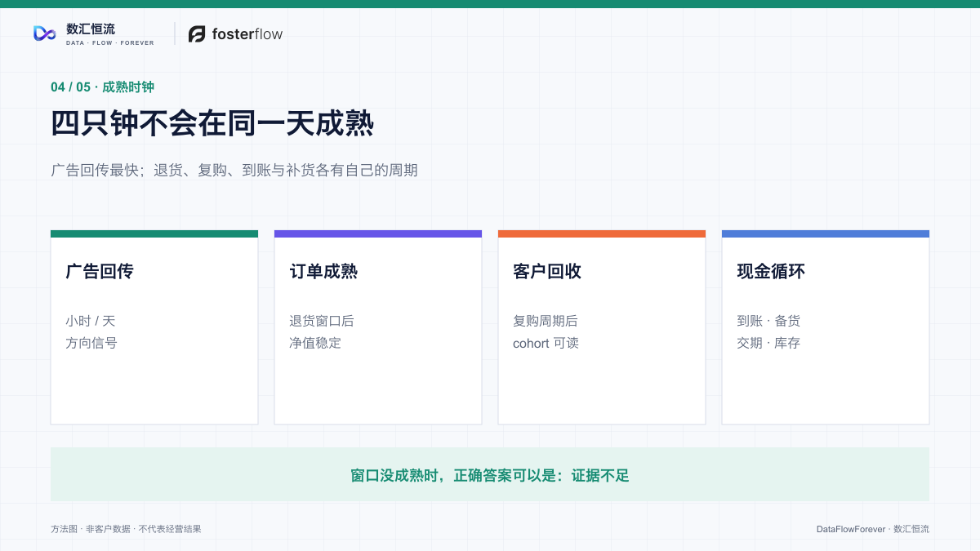
Task: Select the 现金循环 card title
Action: point(771,271)
